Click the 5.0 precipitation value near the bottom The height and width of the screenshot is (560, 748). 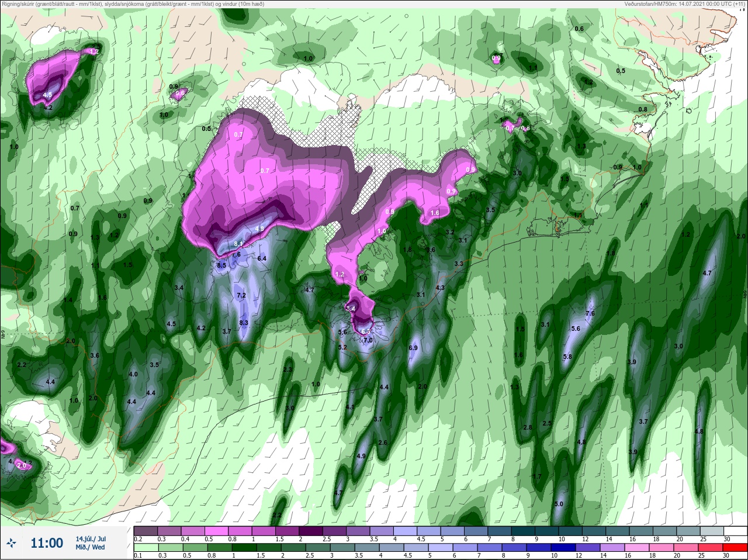[559, 504]
